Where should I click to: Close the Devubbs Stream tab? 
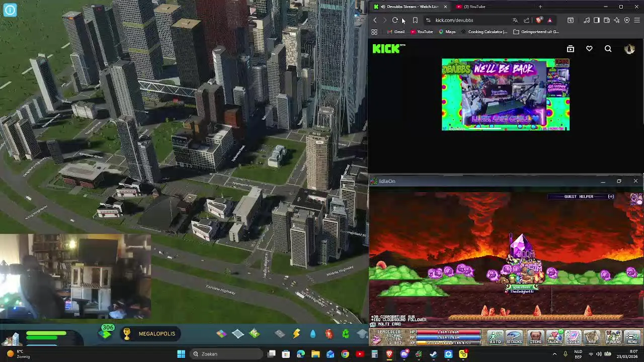click(x=445, y=7)
